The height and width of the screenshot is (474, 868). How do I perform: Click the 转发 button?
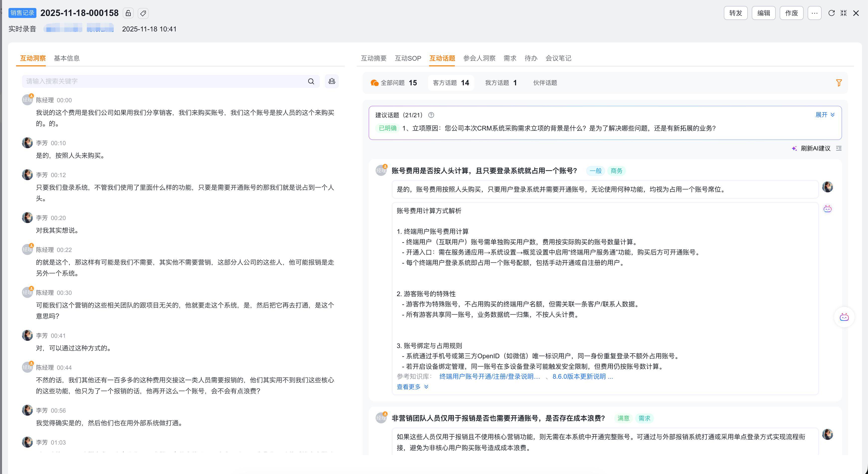735,13
